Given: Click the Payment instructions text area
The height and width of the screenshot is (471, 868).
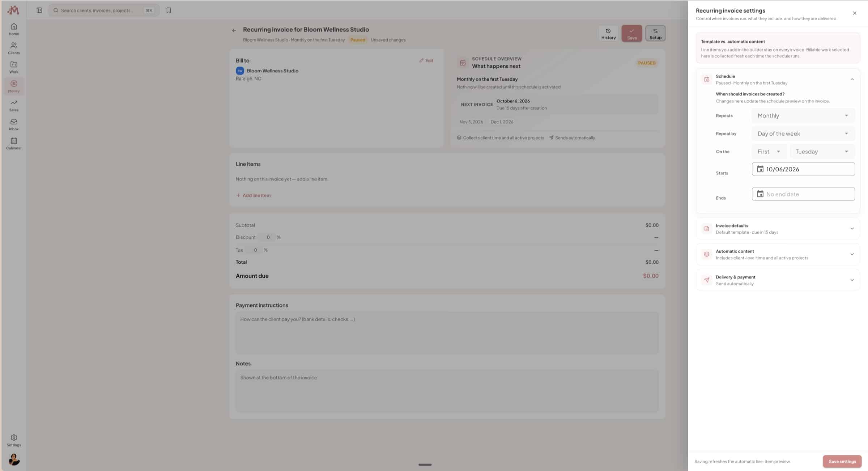Looking at the screenshot, I should click(x=447, y=333).
